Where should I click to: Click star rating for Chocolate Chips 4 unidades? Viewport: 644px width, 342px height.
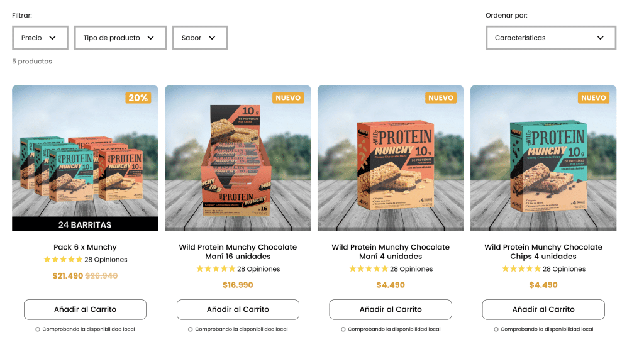point(521,269)
